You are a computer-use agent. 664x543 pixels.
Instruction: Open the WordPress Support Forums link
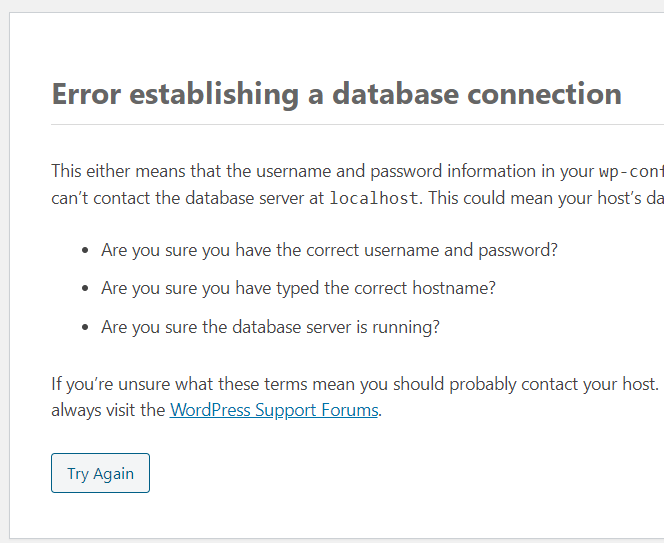click(274, 409)
